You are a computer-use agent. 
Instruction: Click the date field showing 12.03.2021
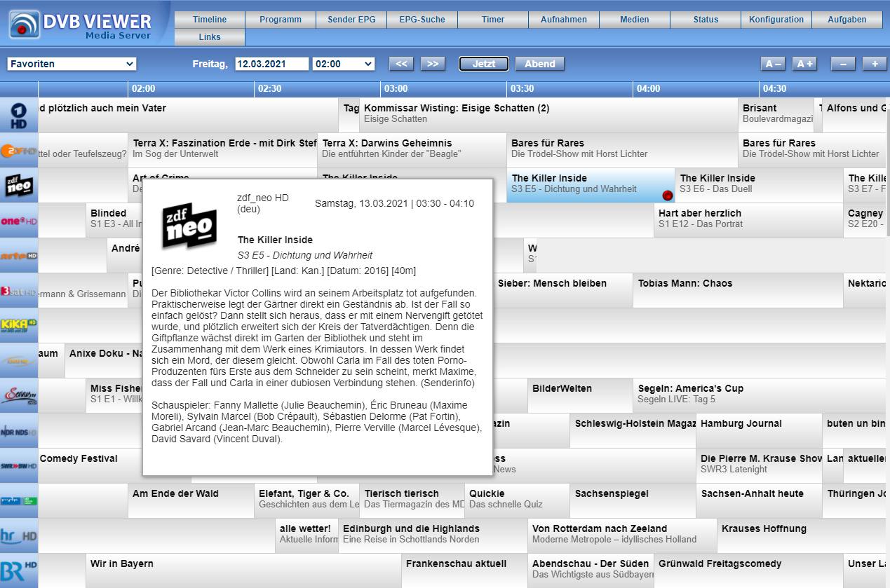pos(271,64)
